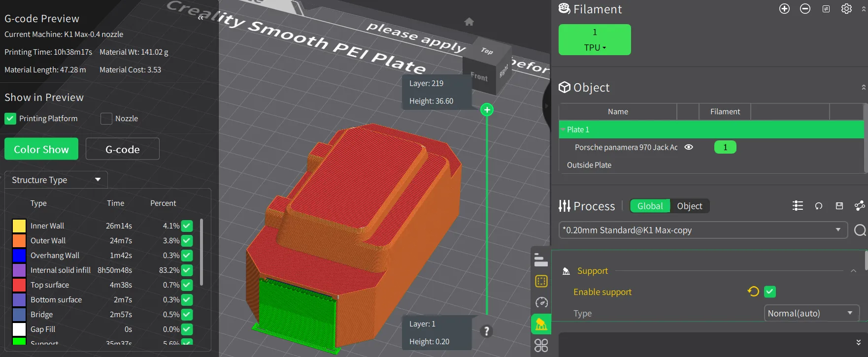
Task: Click the search icon beside process preset
Action: coord(860,230)
